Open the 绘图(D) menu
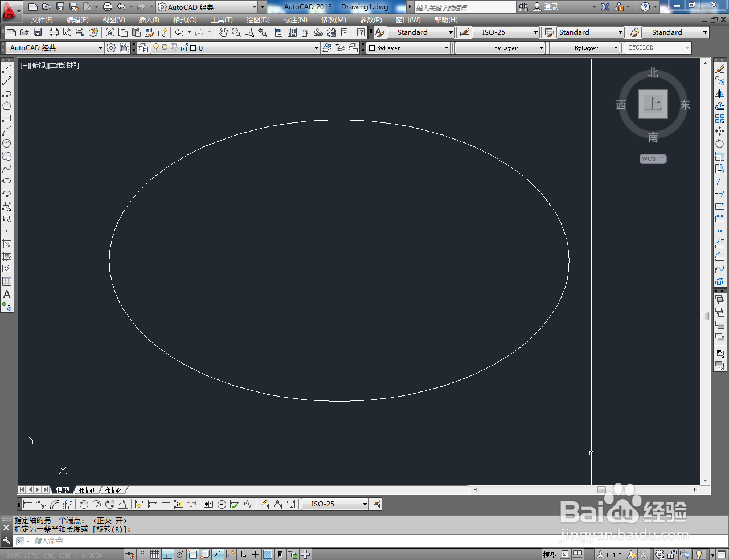The width and height of the screenshot is (729, 560). (258, 20)
